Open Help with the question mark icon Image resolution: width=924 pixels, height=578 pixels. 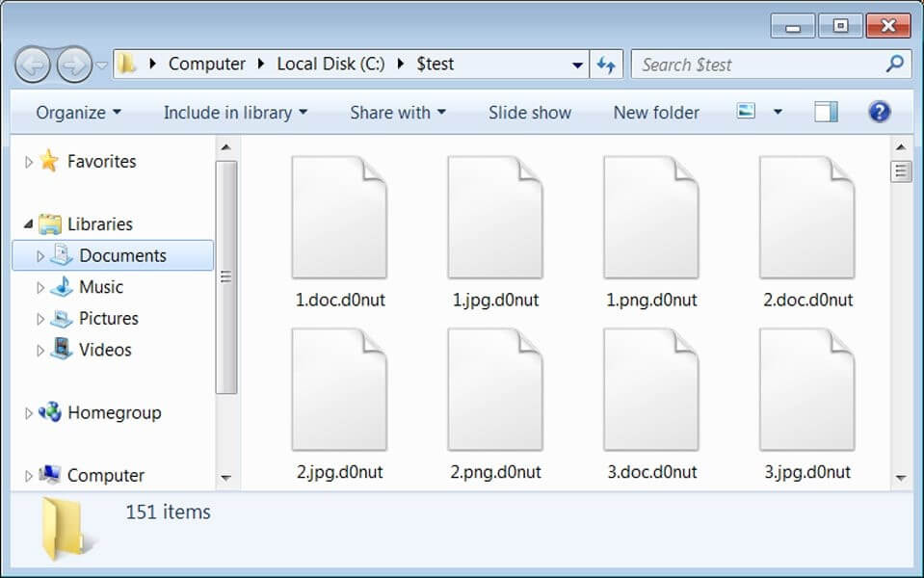(x=880, y=112)
